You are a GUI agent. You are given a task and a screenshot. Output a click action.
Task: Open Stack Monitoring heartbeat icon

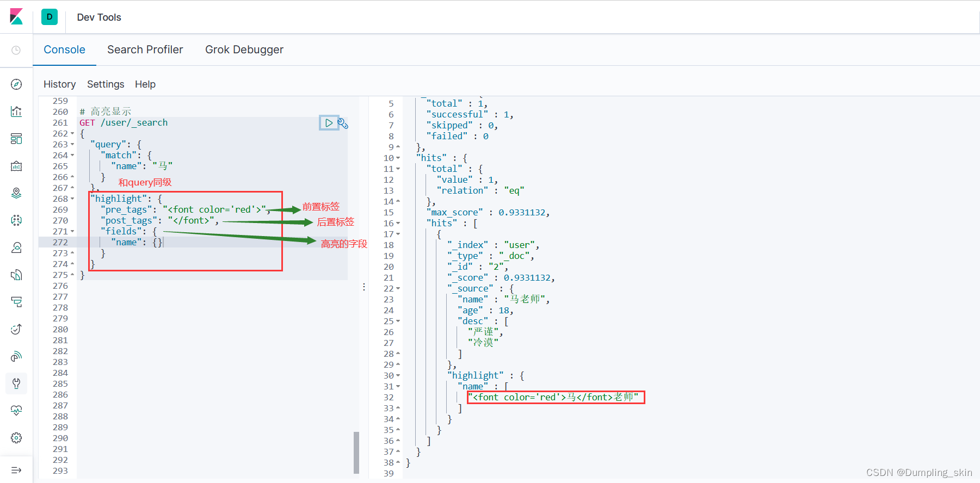[x=16, y=411]
